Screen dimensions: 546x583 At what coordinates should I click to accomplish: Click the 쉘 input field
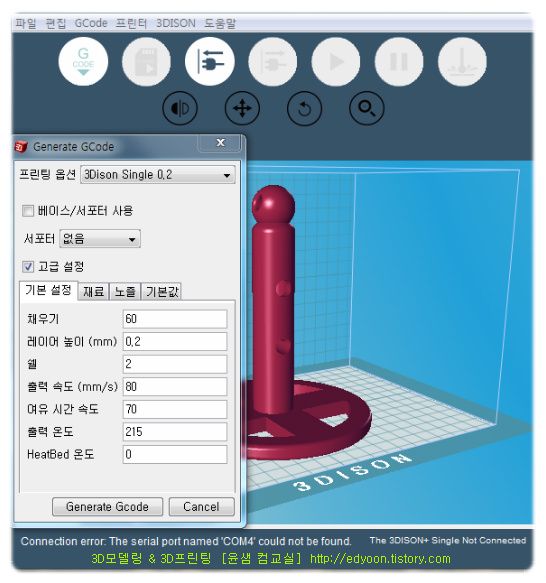[175, 364]
